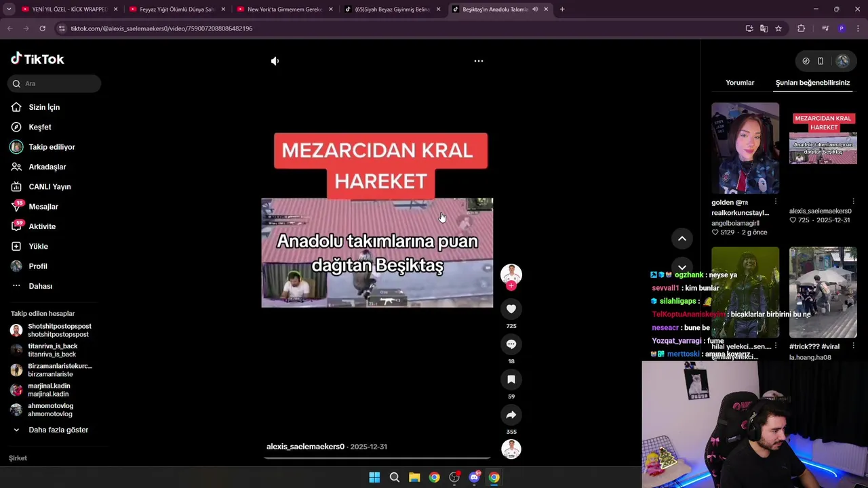Translate page with Google Translate icon
This screenshot has width=868, height=488.
pyautogui.click(x=764, y=28)
